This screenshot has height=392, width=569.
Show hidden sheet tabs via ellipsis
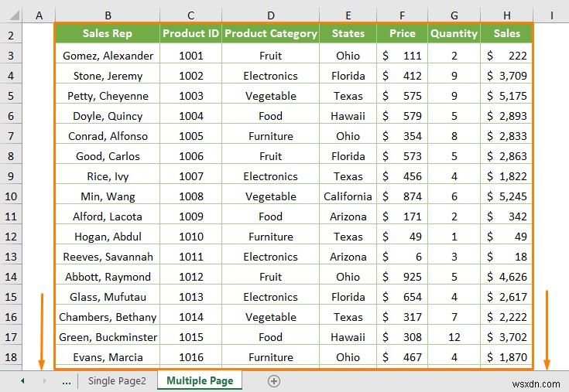(x=66, y=380)
